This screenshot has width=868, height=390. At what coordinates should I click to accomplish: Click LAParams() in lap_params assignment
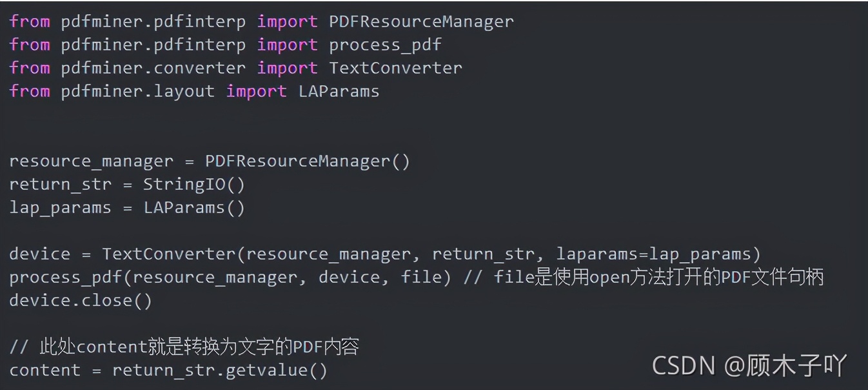click(x=194, y=207)
